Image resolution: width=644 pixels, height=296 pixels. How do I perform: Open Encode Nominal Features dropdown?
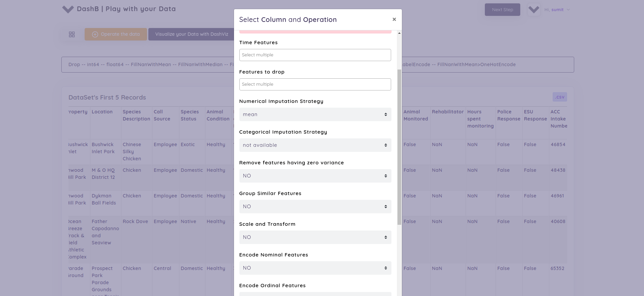click(x=315, y=268)
